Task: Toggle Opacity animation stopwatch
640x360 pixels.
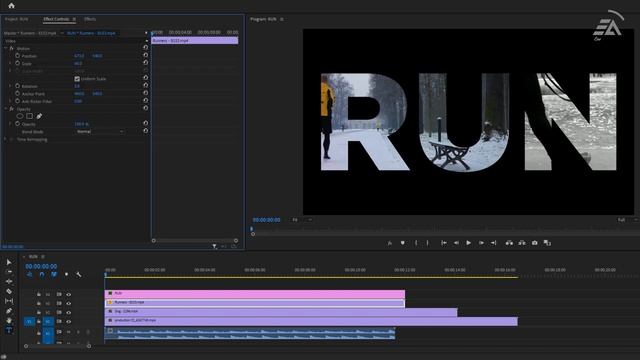Action: [x=18, y=124]
